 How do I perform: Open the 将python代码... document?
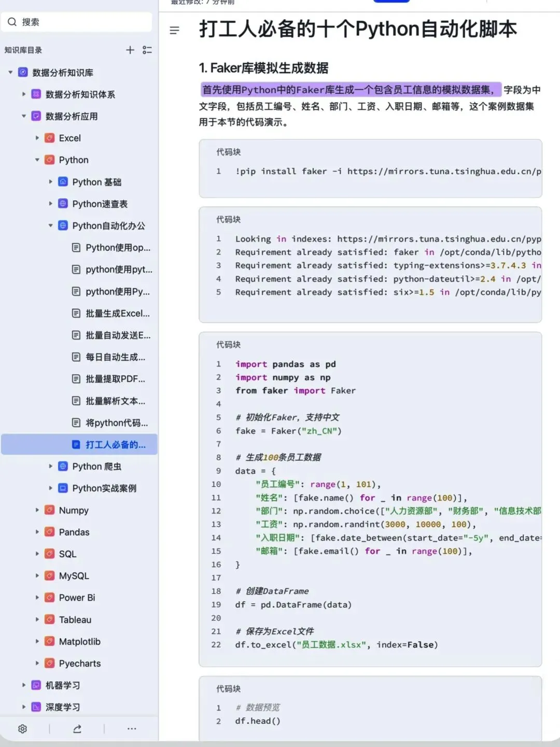click(x=117, y=422)
